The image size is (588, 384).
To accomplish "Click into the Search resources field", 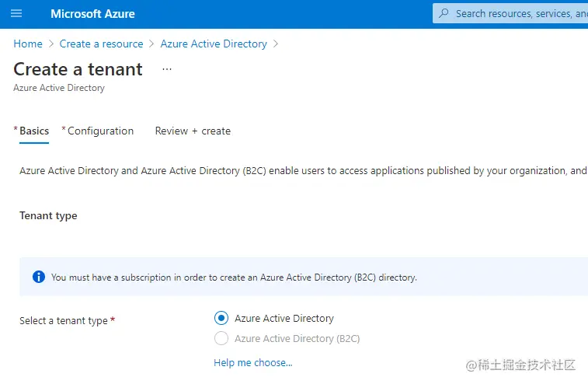I will click(510, 13).
